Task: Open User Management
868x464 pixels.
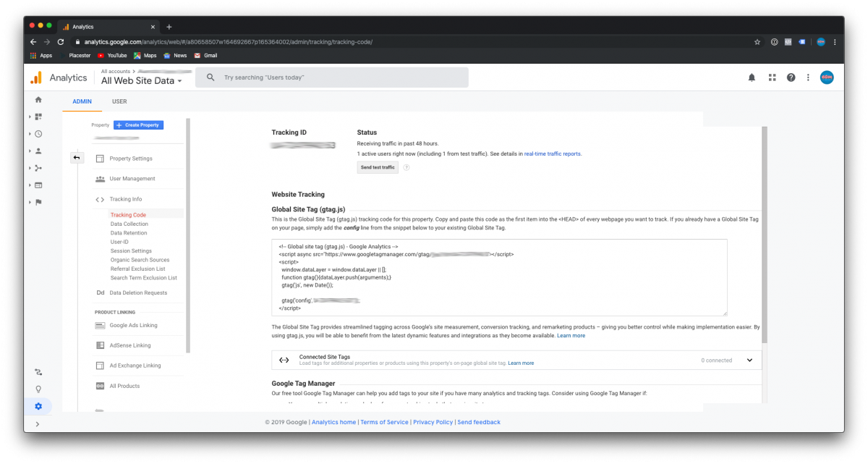Action: click(x=132, y=179)
